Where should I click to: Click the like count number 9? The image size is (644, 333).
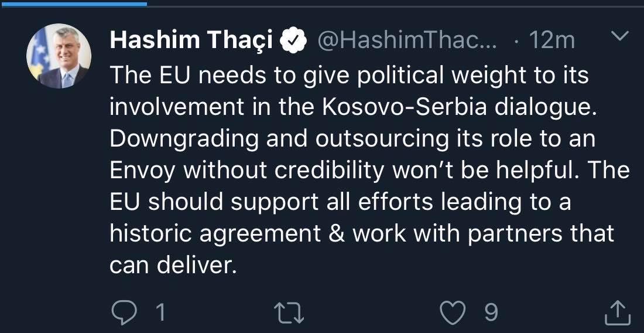pyautogui.click(x=491, y=313)
